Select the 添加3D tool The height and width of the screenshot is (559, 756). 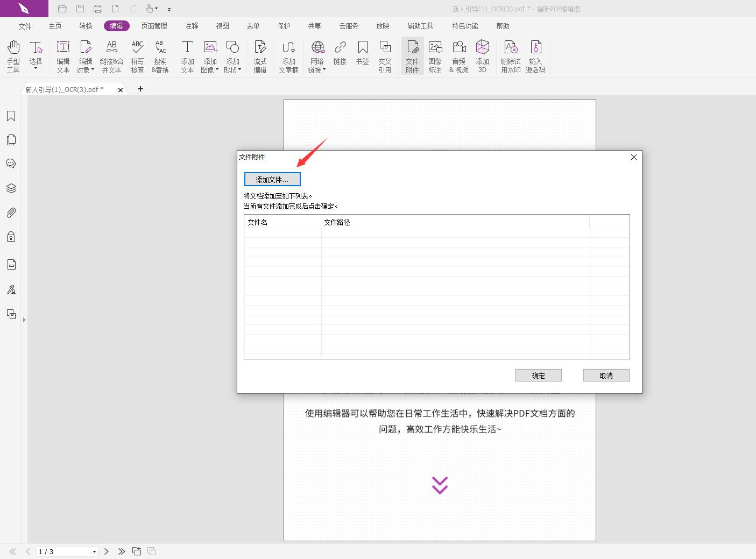482,54
